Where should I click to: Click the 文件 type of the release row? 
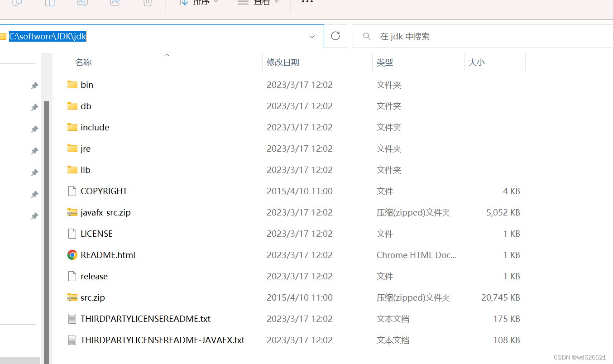[385, 276]
